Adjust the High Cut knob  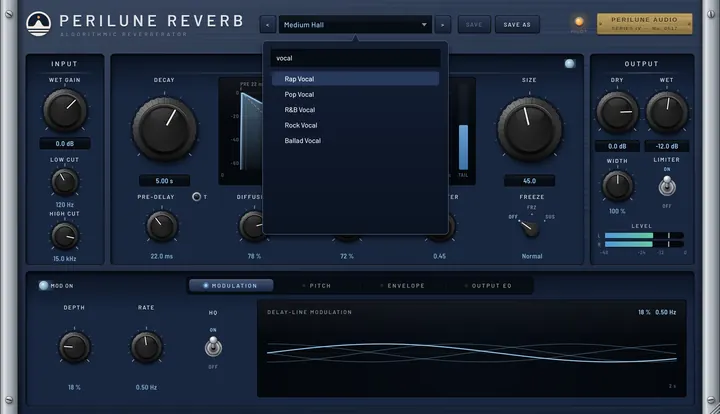click(x=65, y=236)
